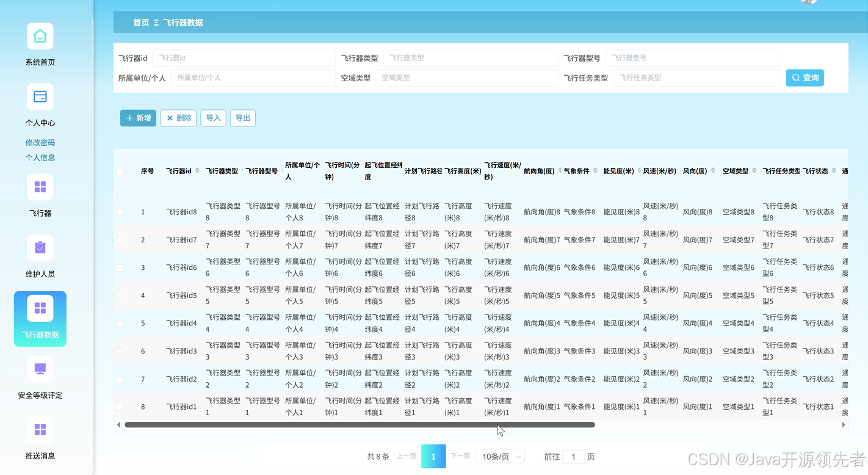Select page 1 in pagination
Screen dimensions: 868x475
433,457
